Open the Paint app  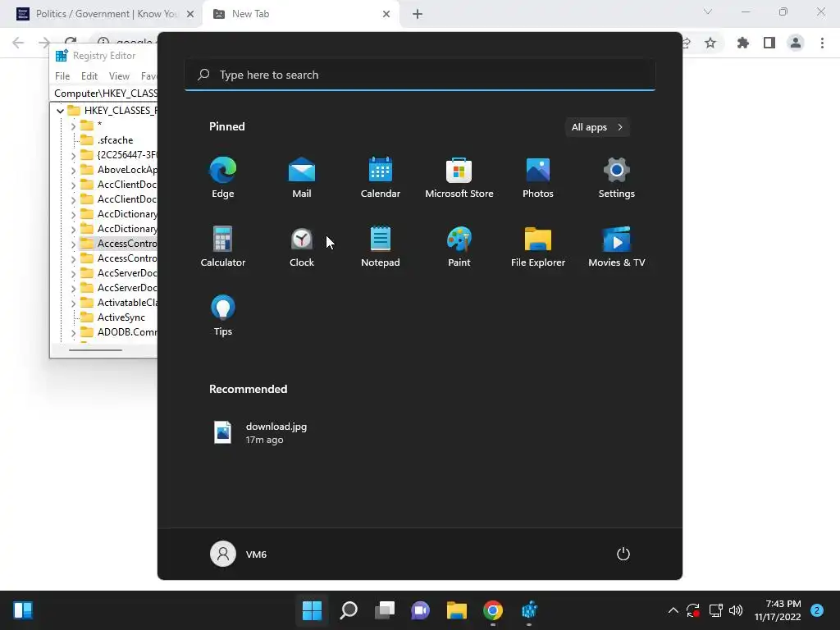(x=459, y=246)
